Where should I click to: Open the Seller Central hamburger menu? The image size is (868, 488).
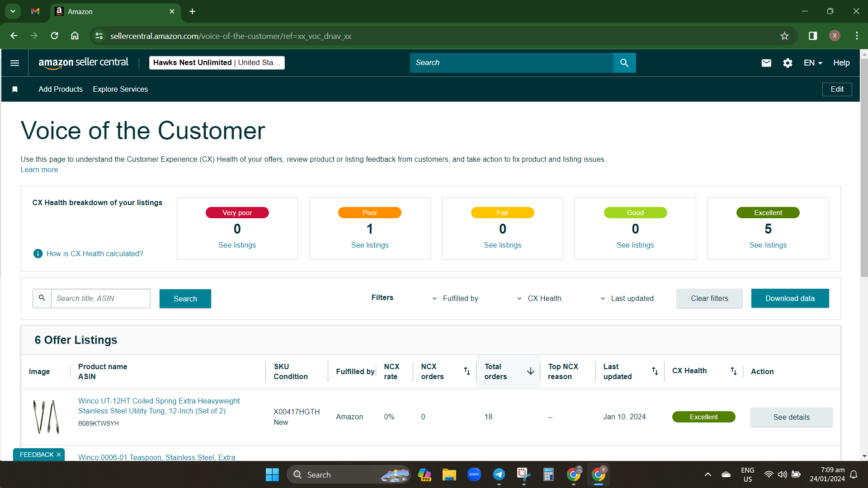(14, 63)
